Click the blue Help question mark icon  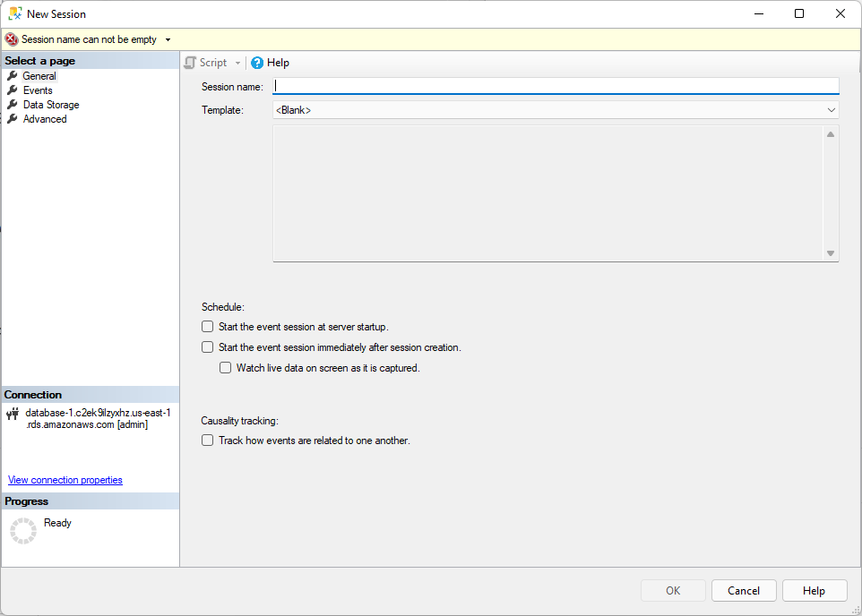[x=257, y=63]
